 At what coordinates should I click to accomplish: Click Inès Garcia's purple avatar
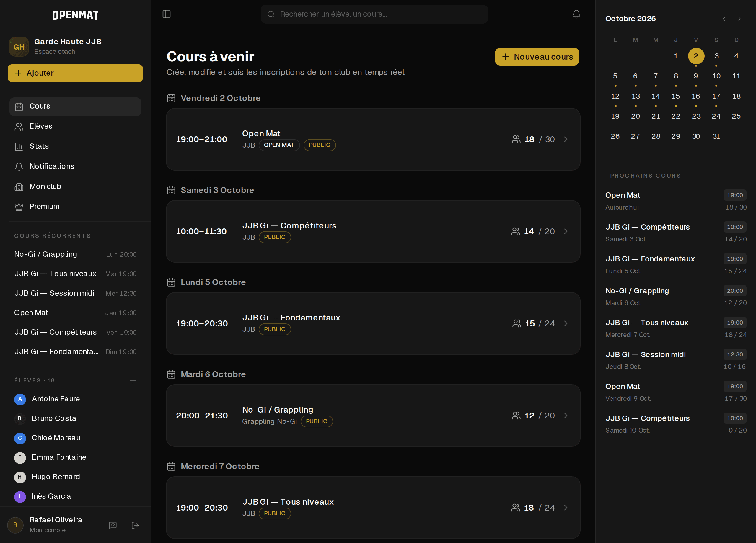(20, 497)
